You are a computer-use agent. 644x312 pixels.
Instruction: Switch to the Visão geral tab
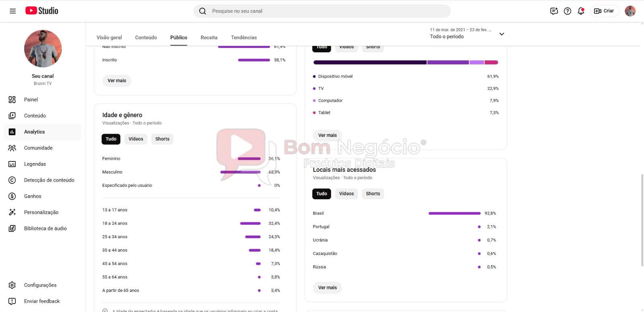click(109, 37)
